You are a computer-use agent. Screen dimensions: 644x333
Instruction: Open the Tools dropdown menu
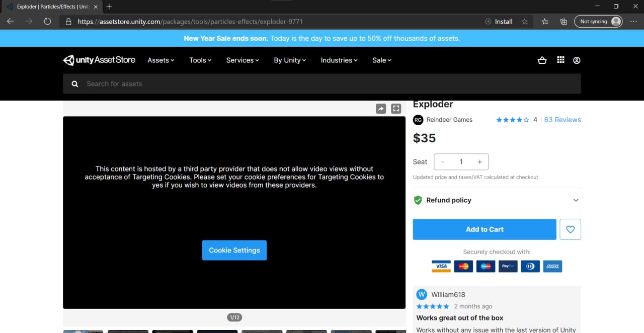tap(200, 60)
